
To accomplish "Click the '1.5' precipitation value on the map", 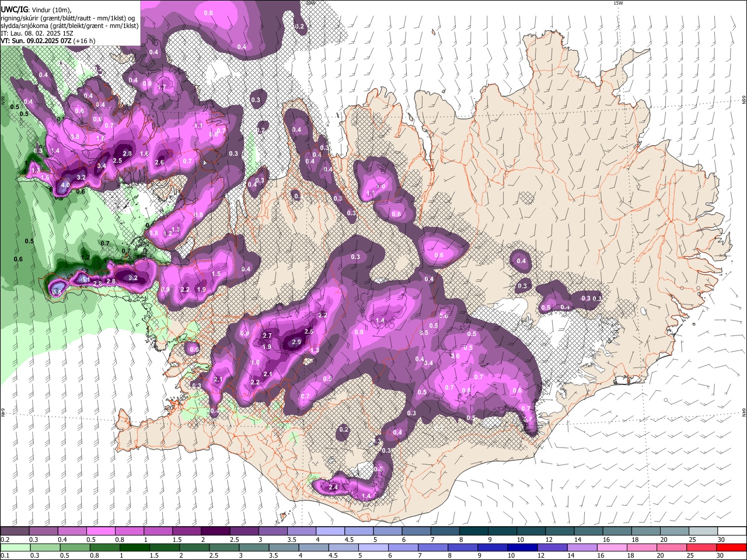I will [x=216, y=274].
